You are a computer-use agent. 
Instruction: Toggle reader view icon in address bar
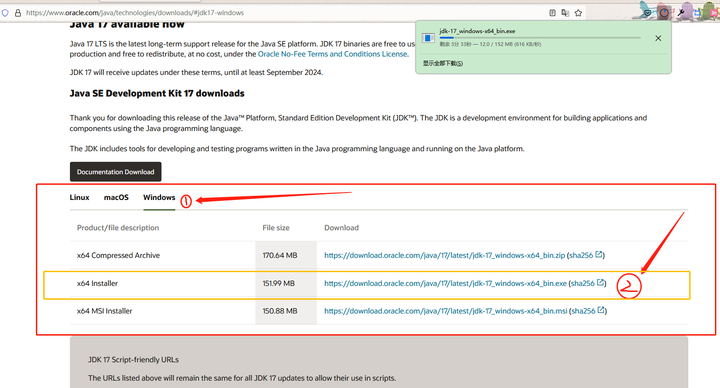click(x=552, y=13)
